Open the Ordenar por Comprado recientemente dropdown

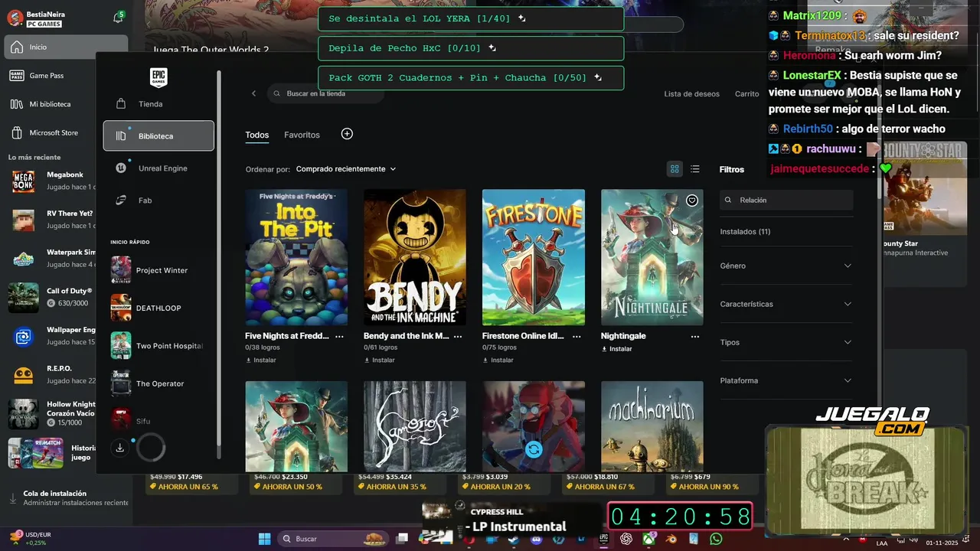pos(346,169)
